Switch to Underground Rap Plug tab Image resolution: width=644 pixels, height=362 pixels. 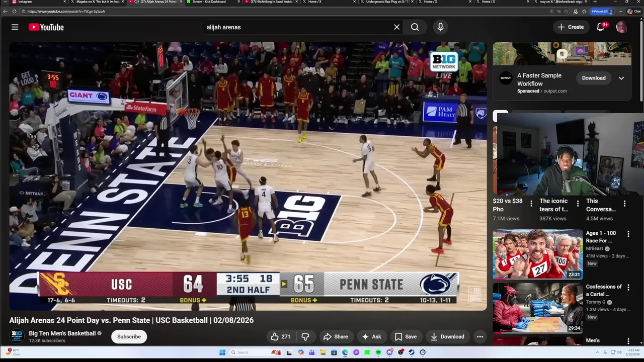click(x=386, y=2)
